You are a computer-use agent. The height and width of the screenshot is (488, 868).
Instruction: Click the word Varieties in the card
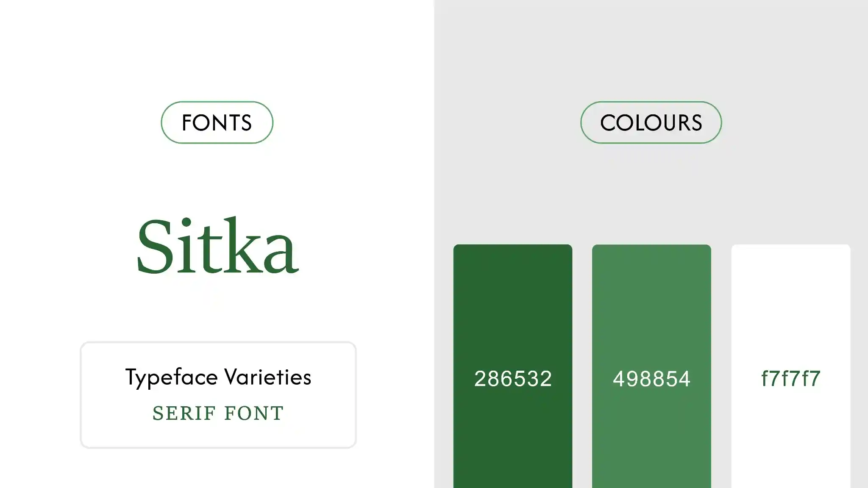coord(267,377)
